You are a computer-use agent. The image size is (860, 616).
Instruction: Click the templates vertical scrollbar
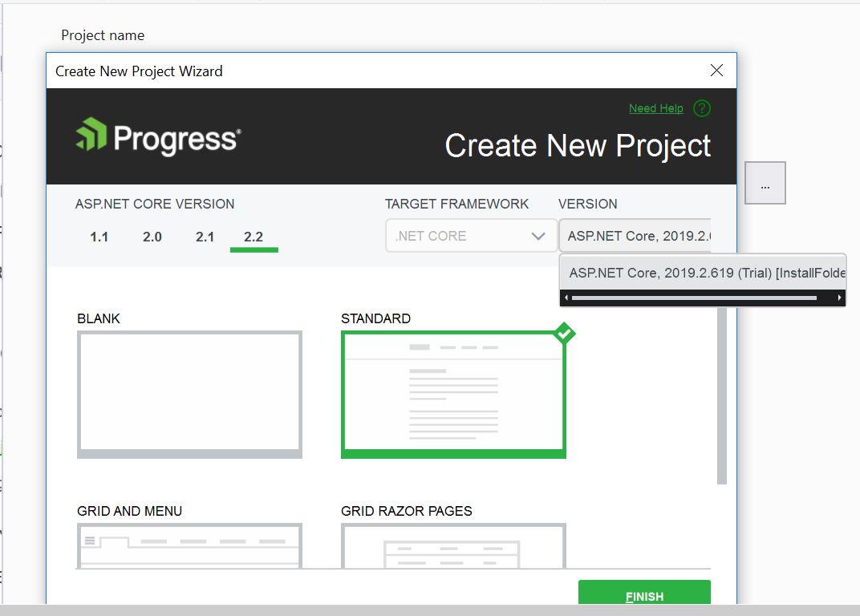tap(722, 395)
